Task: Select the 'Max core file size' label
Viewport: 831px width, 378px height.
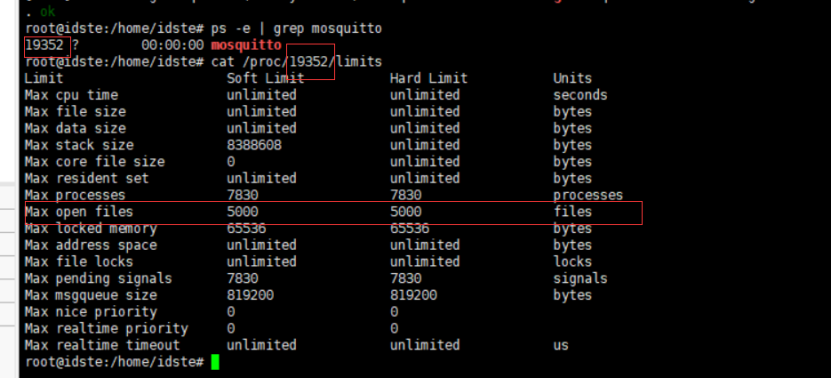Action: click(95, 162)
